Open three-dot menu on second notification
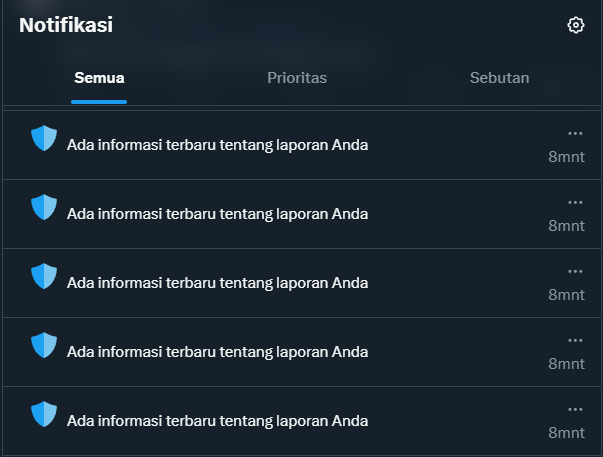 click(575, 202)
